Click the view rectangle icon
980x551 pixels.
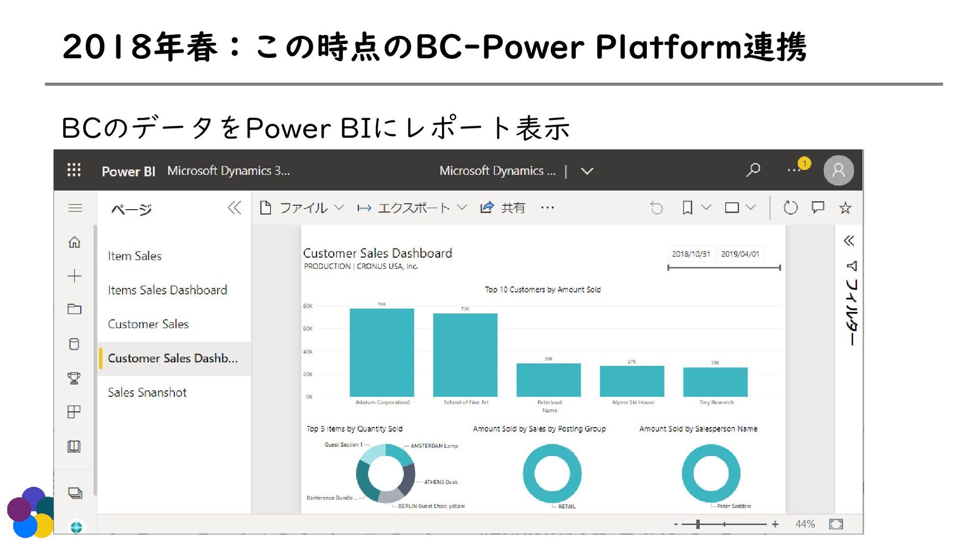point(732,208)
